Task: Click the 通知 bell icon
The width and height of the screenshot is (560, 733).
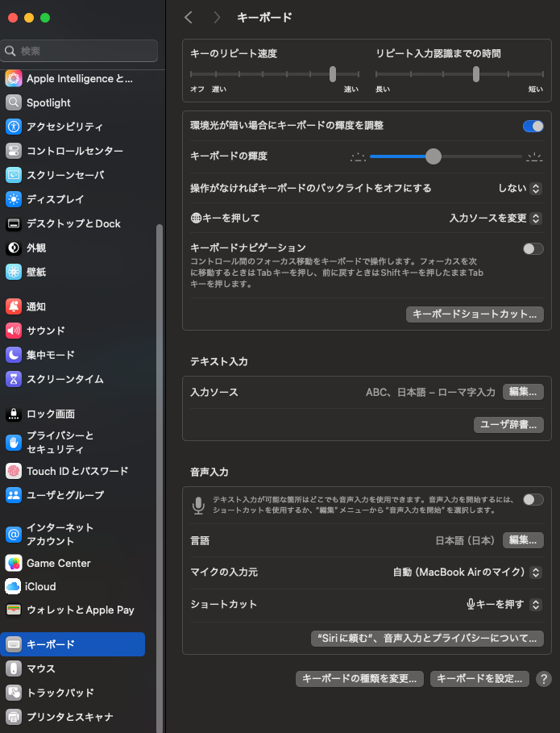Action: pos(14,306)
